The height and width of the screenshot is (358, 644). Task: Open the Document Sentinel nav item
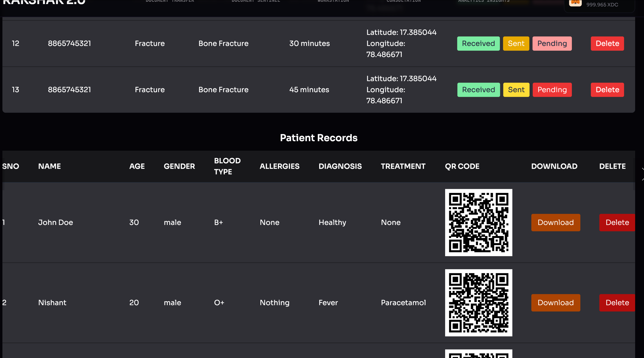coord(256,1)
